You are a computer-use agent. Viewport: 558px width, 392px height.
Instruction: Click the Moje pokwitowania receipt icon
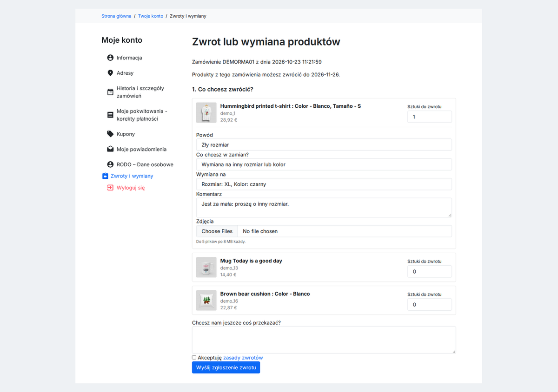coord(110,115)
